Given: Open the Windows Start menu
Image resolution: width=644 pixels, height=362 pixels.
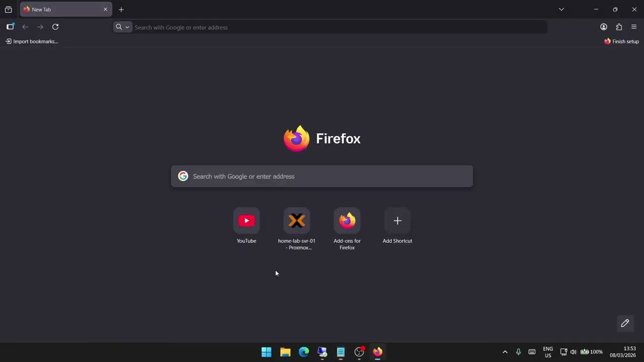Looking at the screenshot, I should tap(267, 352).
